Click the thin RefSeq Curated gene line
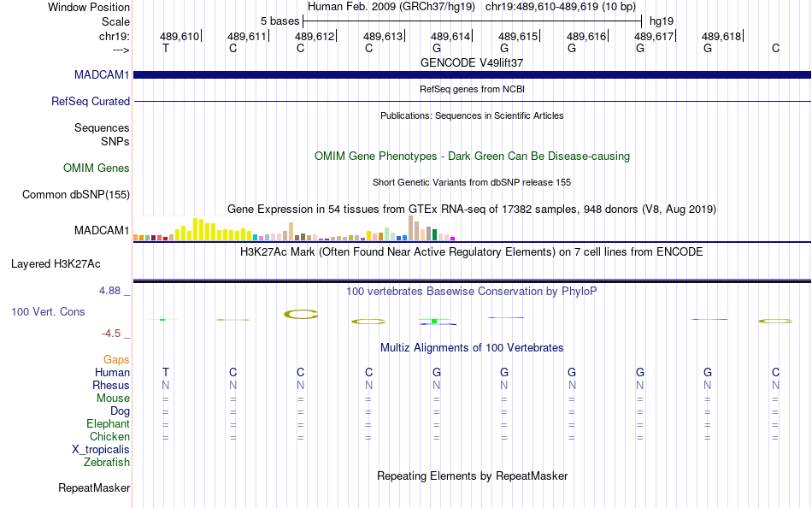This screenshot has width=812, height=508. pyautogui.click(x=472, y=101)
